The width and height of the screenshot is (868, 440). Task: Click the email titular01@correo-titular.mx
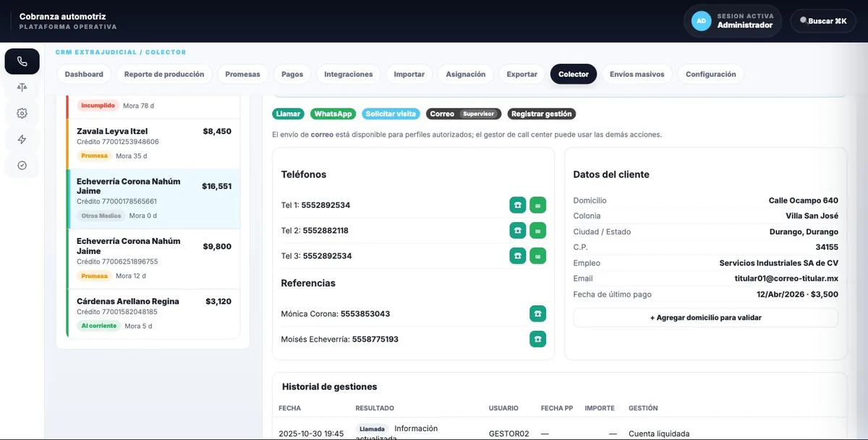point(786,279)
